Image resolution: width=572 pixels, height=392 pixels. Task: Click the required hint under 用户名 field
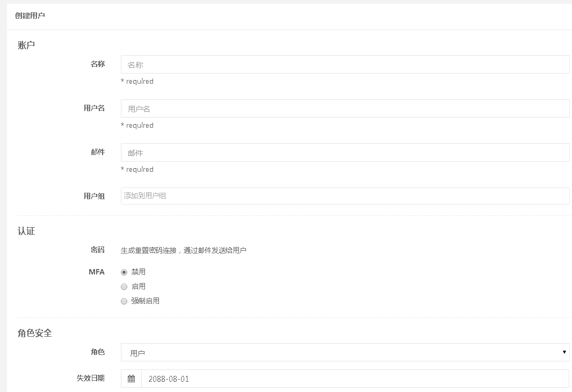coord(137,126)
